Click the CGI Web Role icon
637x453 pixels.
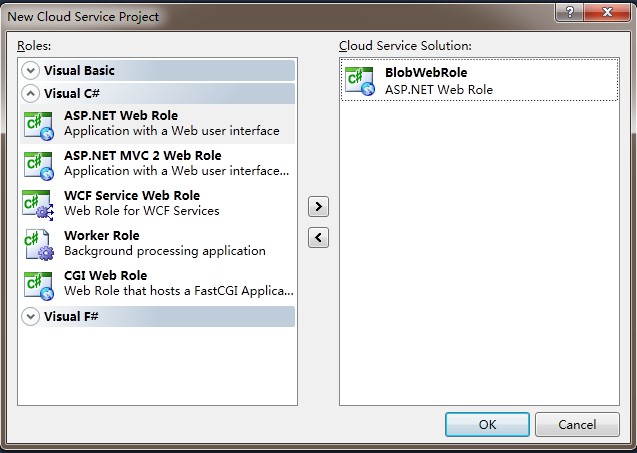point(38,283)
